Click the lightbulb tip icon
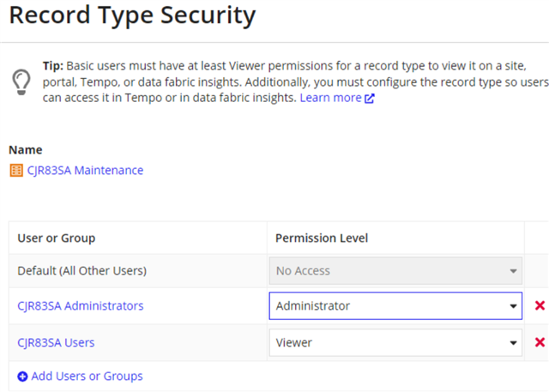This screenshot has width=549, height=392. pos(21,81)
